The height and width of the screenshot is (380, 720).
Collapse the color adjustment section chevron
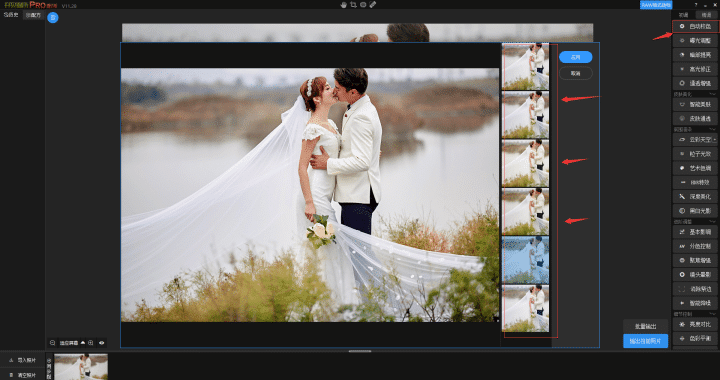[x=713, y=222]
